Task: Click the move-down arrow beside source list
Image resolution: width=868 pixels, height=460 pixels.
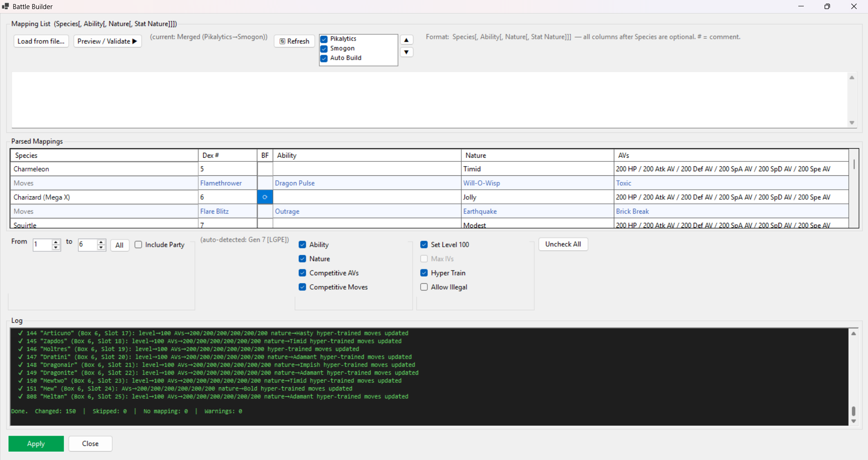Action: (406, 52)
